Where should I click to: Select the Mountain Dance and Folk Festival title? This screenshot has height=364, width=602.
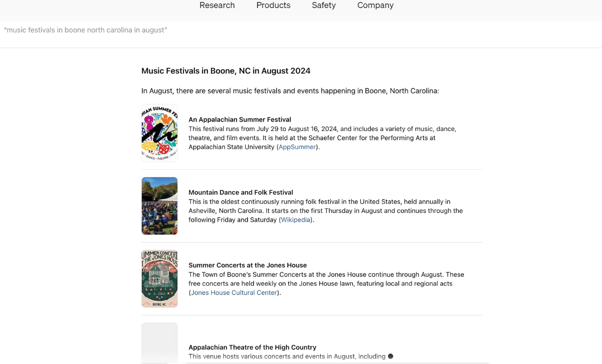(x=241, y=192)
